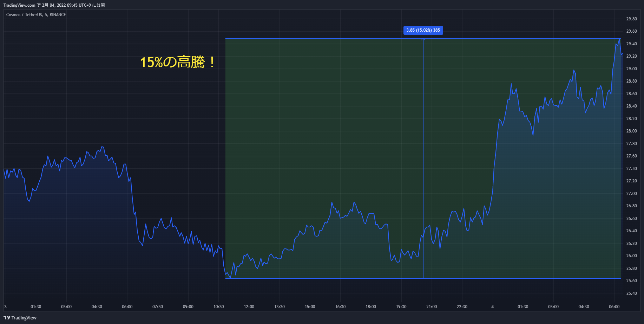
Task: Click the 28.40 price axis label
Action: pyautogui.click(x=631, y=106)
